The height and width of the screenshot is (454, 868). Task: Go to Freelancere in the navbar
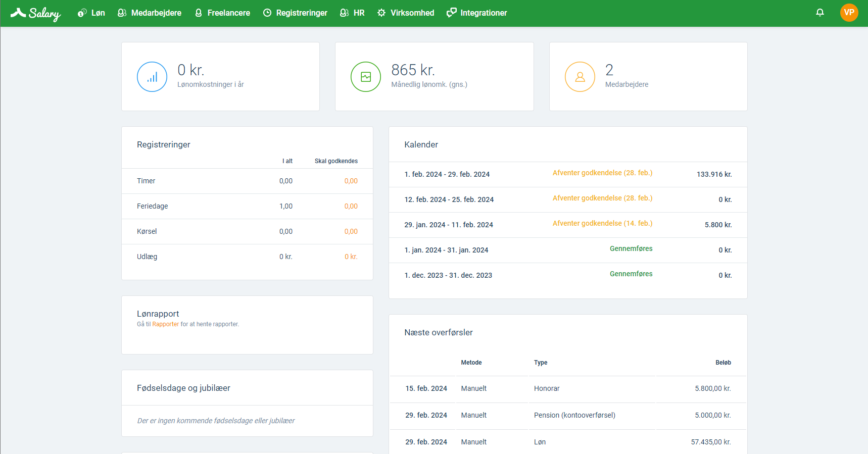pyautogui.click(x=222, y=13)
